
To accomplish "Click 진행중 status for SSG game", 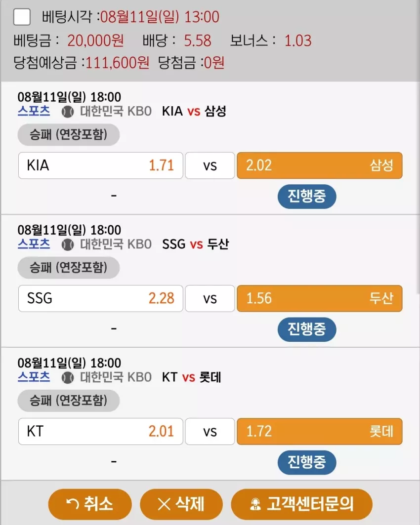I will [307, 329].
